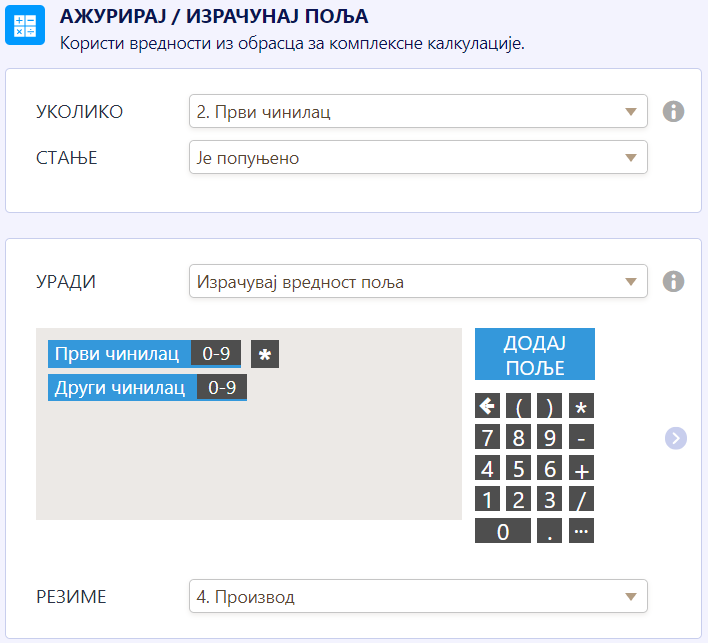Open the СТАЊЕ condition dropdown

coord(418,158)
